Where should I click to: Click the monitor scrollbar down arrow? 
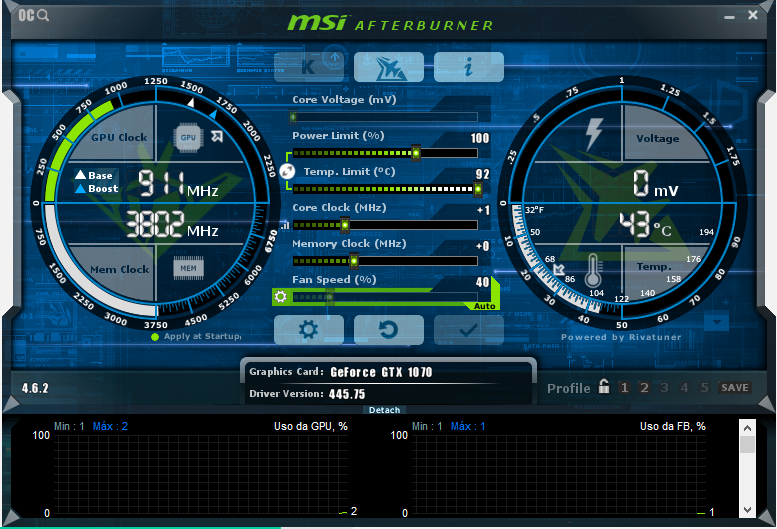[x=747, y=509]
